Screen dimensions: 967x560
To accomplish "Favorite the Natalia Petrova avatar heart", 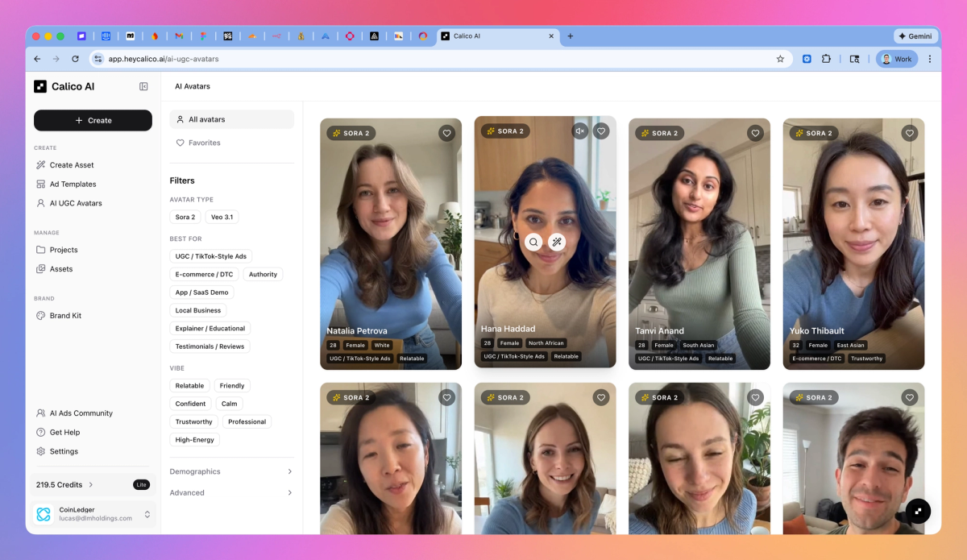I will (x=447, y=133).
